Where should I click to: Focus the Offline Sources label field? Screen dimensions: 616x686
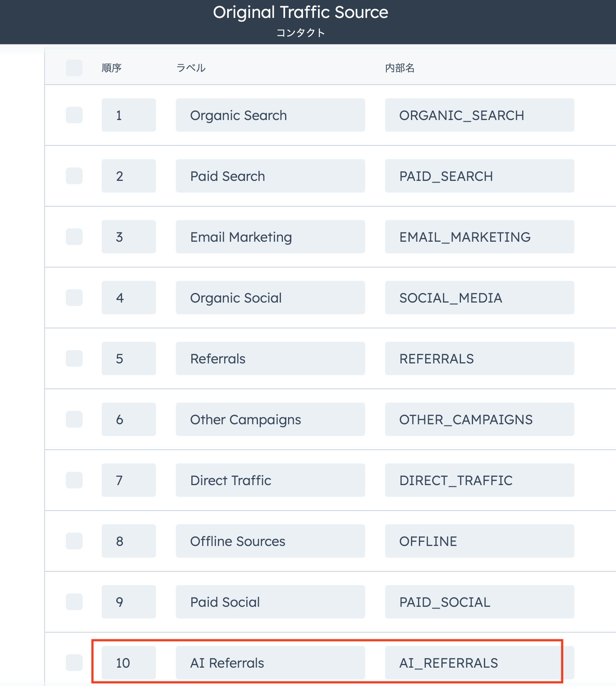(270, 541)
